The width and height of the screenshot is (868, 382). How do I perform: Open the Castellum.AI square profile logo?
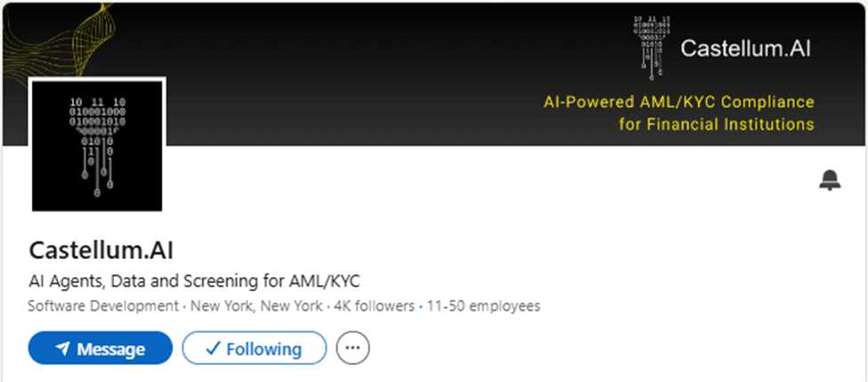point(97,146)
